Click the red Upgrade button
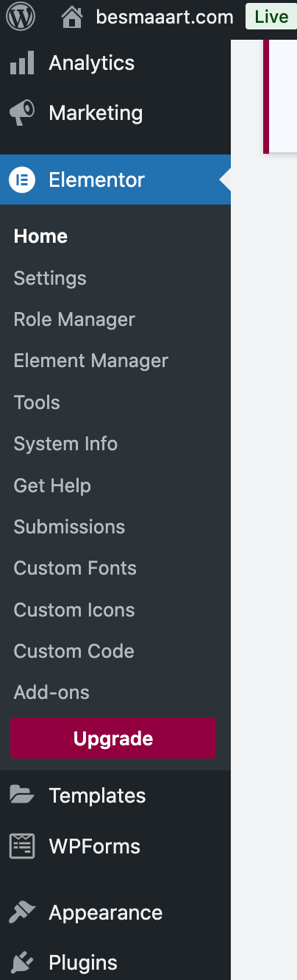This screenshot has height=980, width=297. pyautogui.click(x=113, y=739)
